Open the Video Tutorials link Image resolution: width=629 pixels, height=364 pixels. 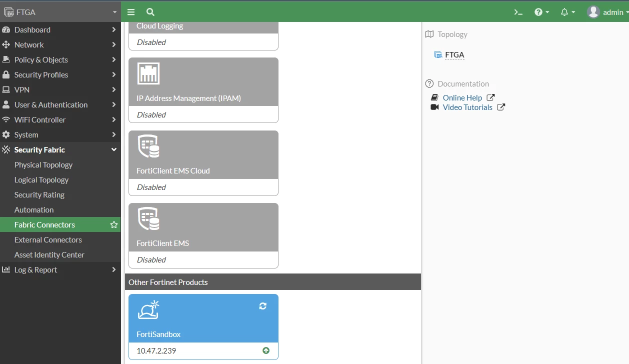coord(467,107)
